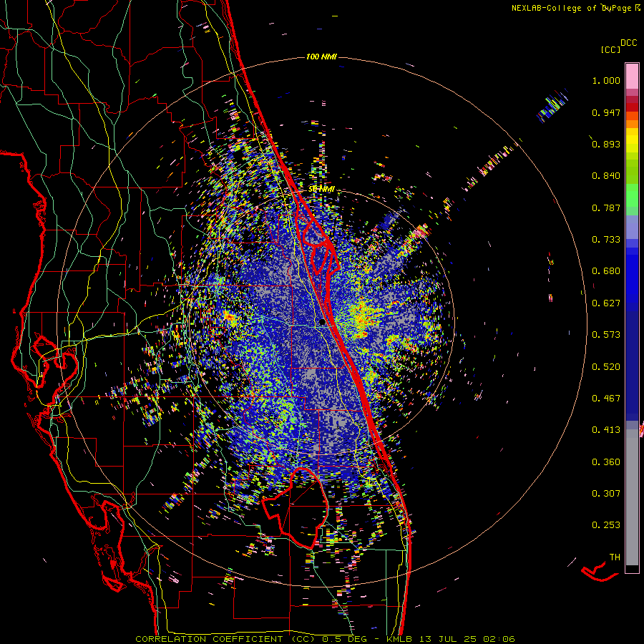644x644 pixels.
Task: Click the pink band atop the color bar
Action: pos(632,76)
